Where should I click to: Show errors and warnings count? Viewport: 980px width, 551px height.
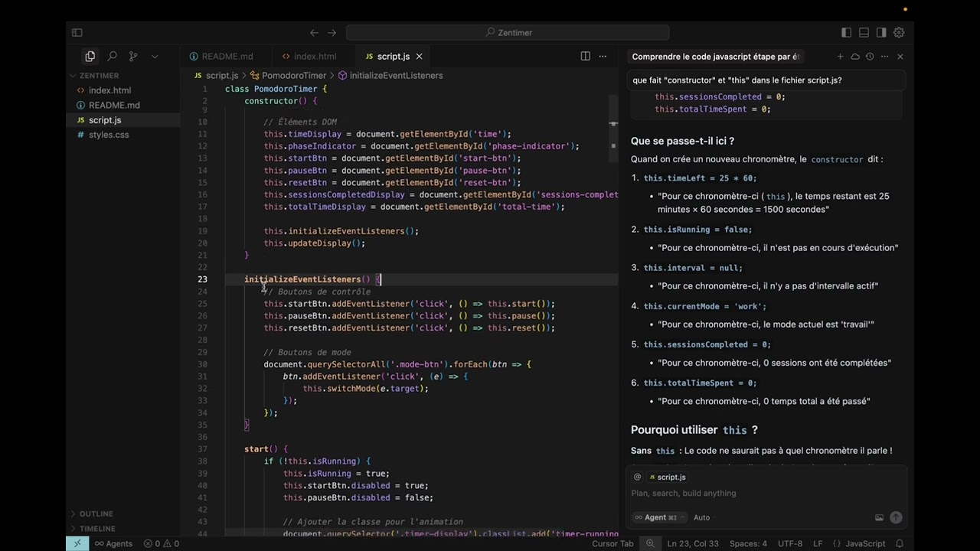161,543
